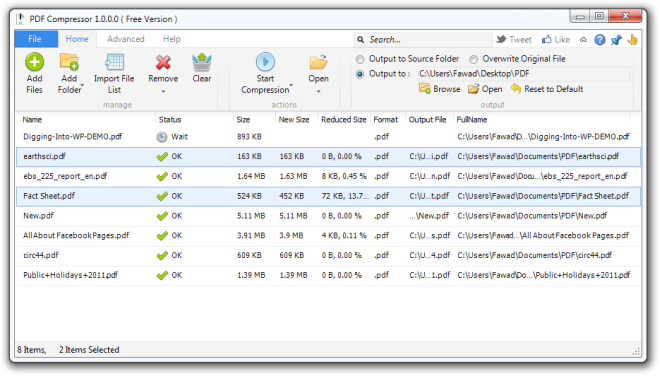This screenshot has height=376, width=660.
Task: Click the Like thumbs-up icon
Action: [x=547, y=39]
